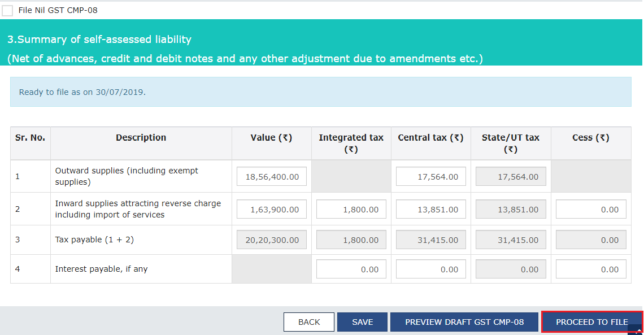Click the interest payable Integrated tax field

point(351,268)
